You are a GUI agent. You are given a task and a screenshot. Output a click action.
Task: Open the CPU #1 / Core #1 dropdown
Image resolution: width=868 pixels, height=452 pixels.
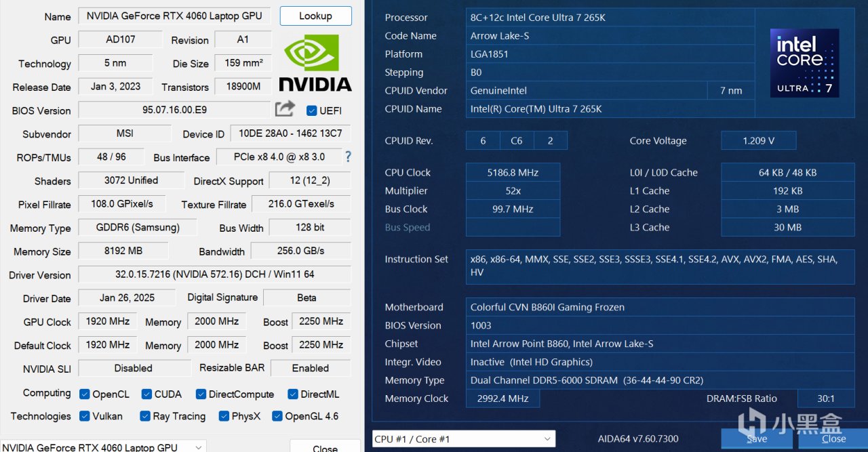click(464, 439)
